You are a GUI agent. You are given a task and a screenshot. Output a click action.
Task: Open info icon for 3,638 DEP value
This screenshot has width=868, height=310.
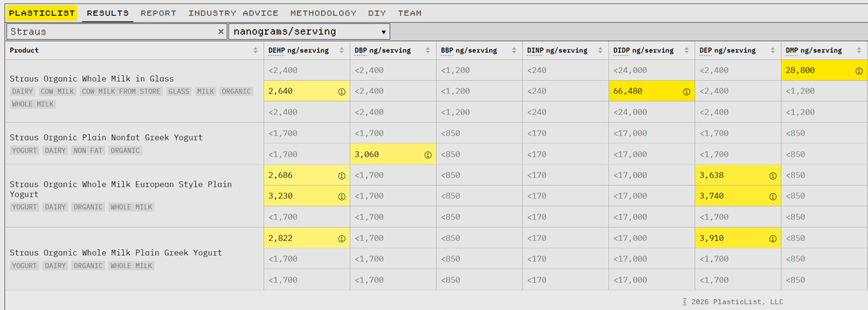point(773,175)
